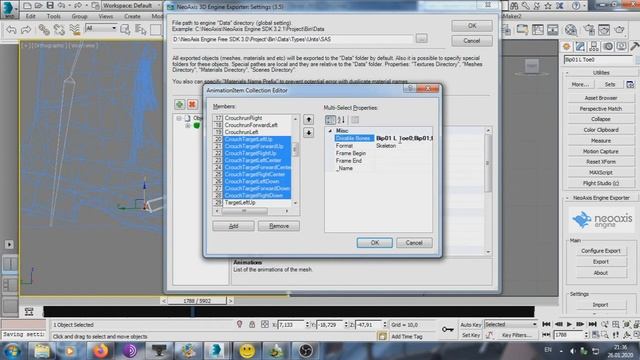
Task: Click the Redo arrow in main toolbar
Action: coord(26,29)
